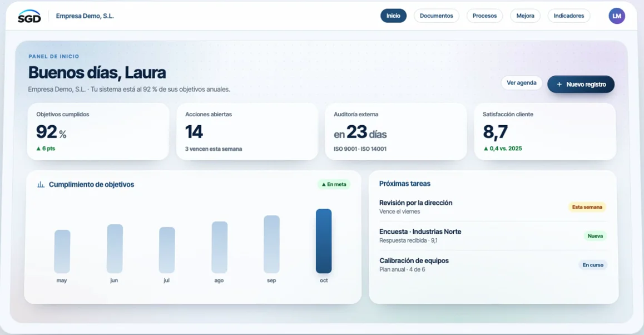
Task: Click the SGD logo
Action: [x=29, y=17]
